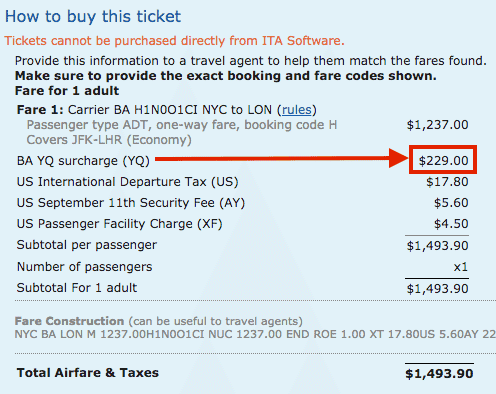Click the highlighted $229.00 YQ surcharge amount
Screen dimensions: 496x394
pos(443,161)
